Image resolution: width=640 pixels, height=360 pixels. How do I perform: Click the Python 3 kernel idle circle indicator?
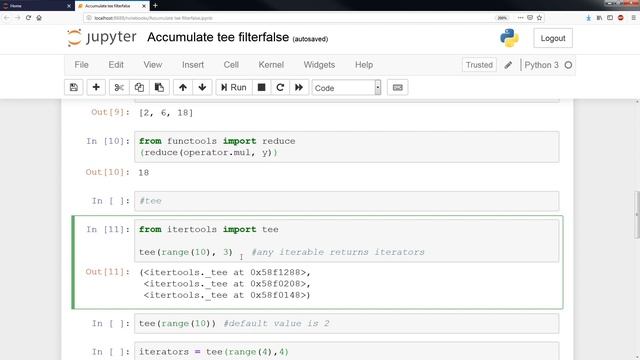coord(568,65)
